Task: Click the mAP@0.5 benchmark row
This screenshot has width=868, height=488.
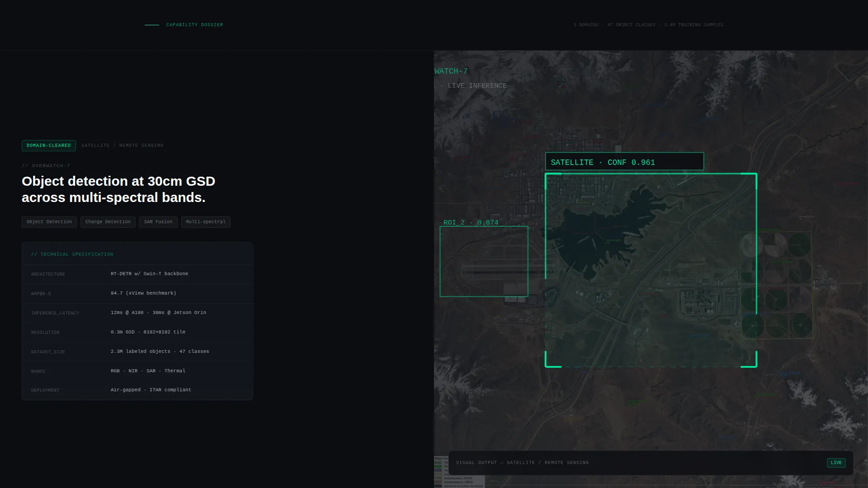Action: 137,294
